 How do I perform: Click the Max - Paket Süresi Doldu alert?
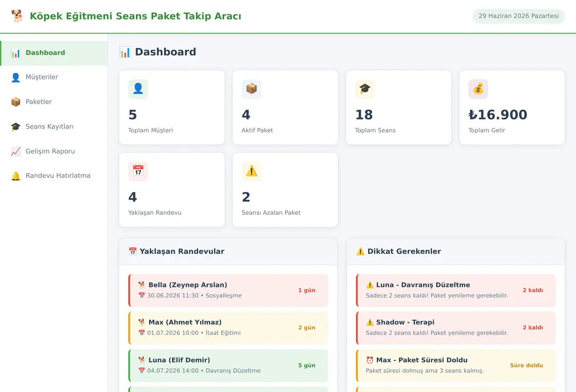click(456, 366)
